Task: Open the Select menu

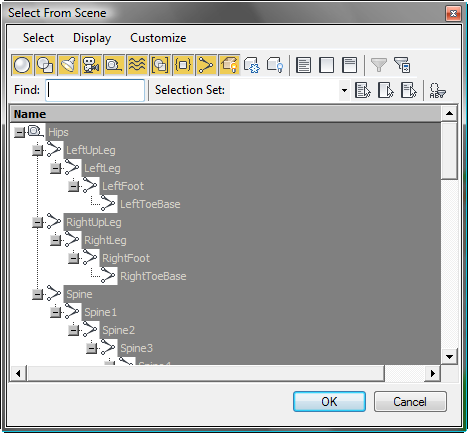Action: [38, 38]
